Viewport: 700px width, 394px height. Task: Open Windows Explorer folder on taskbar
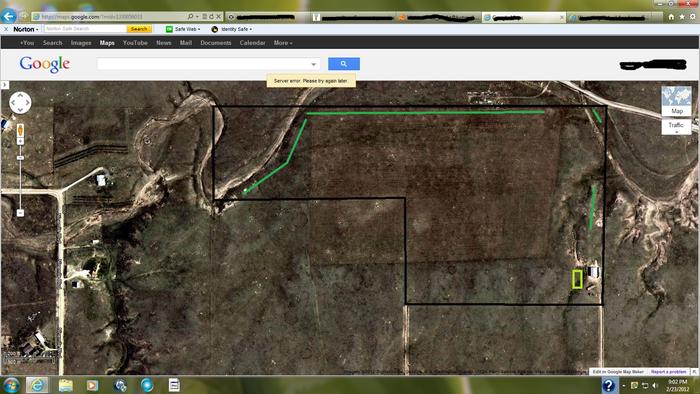65,385
